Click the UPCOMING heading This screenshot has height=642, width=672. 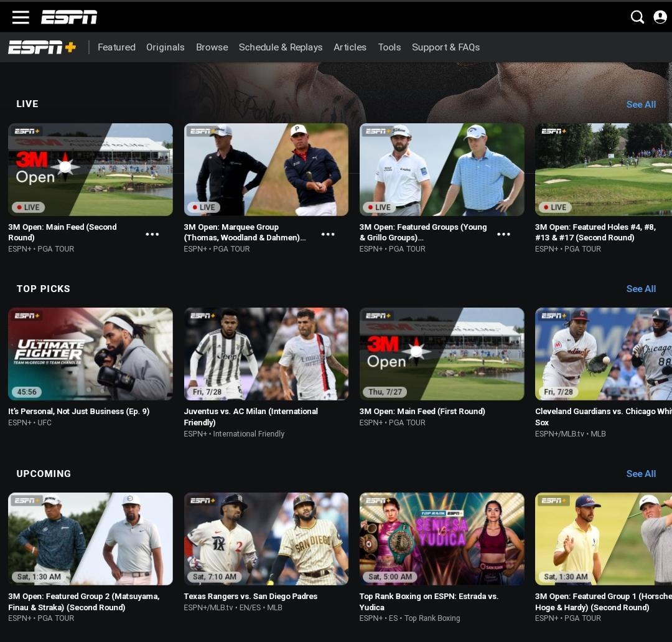coord(44,473)
